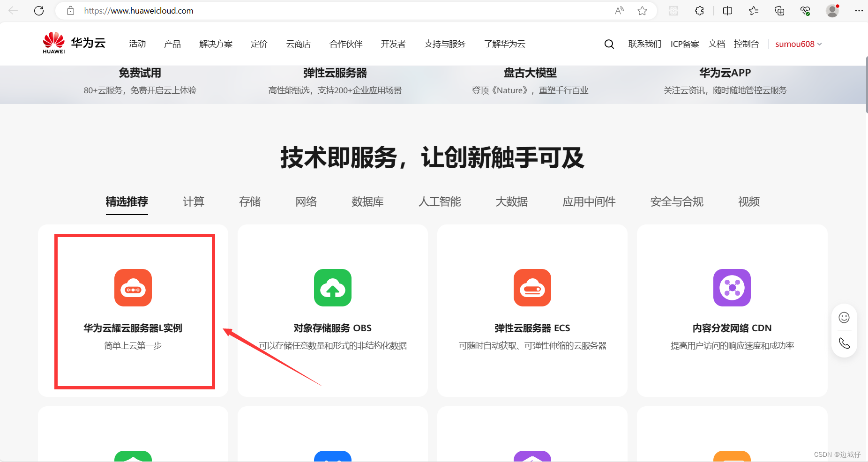Viewport: 868px width, 462px height.
Task: Expand the sumou608 account dropdown
Action: [799, 44]
